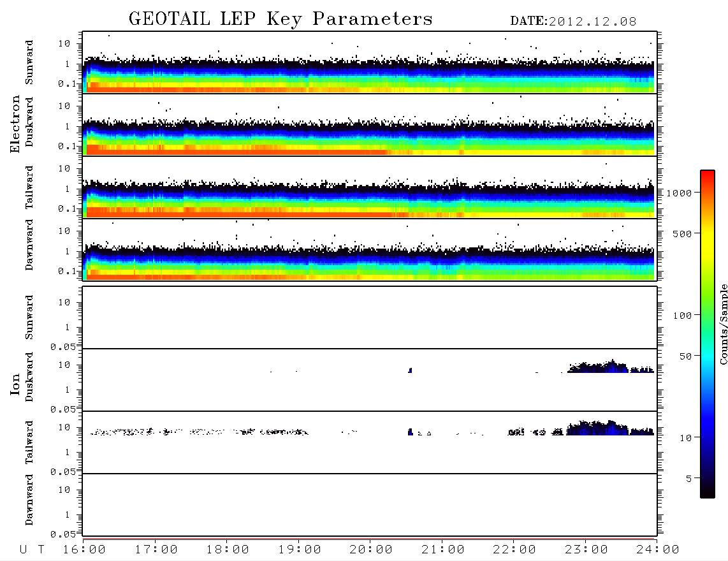Screen dimensions: 728x561
Task: Click the "0.05" tick of Ion Sunward panel
Action: click(x=63, y=347)
